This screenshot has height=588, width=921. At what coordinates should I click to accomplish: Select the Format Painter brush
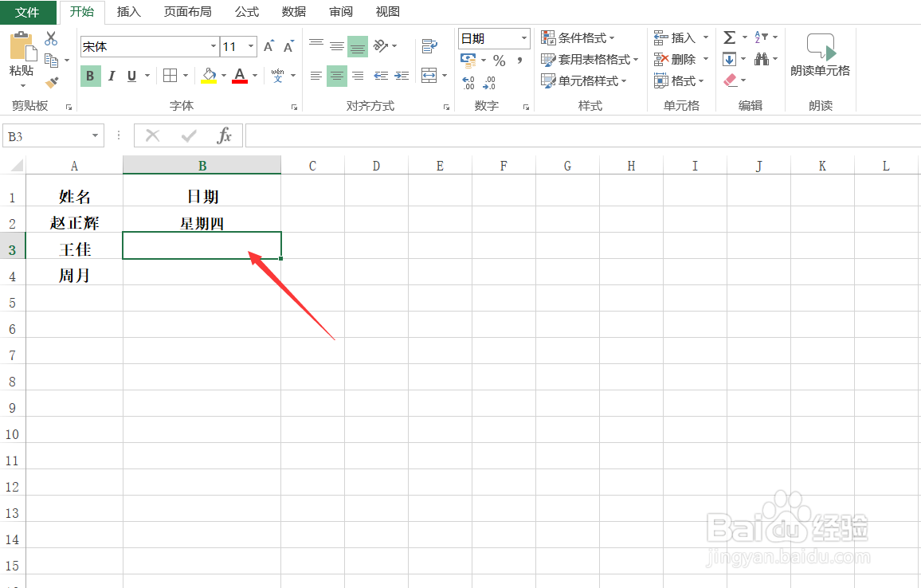point(52,82)
